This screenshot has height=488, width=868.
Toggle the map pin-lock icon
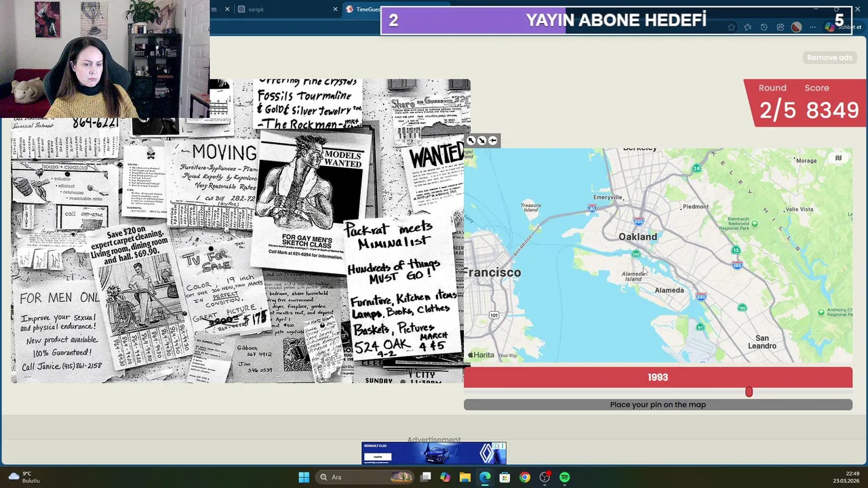(x=493, y=140)
